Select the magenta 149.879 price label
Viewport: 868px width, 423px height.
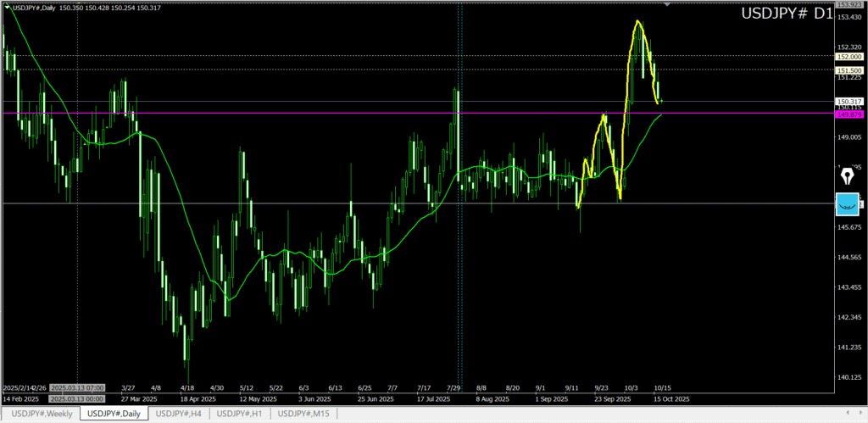click(849, 114)
